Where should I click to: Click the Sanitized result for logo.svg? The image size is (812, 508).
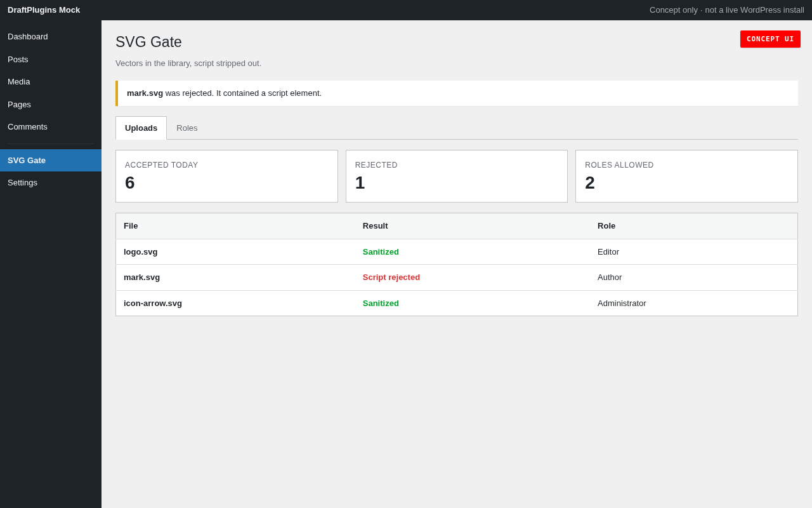pos(381,252)
